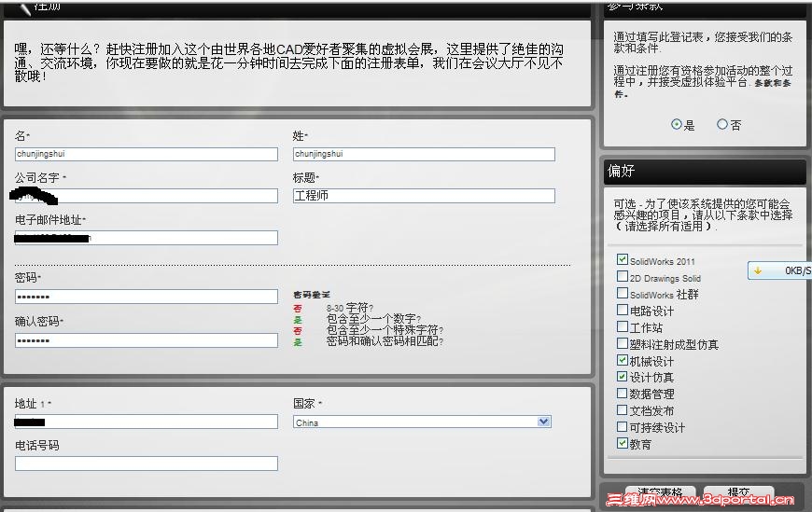Click the 密码验证 heading text
Screen dimensions: 812x512
[311, 295]
